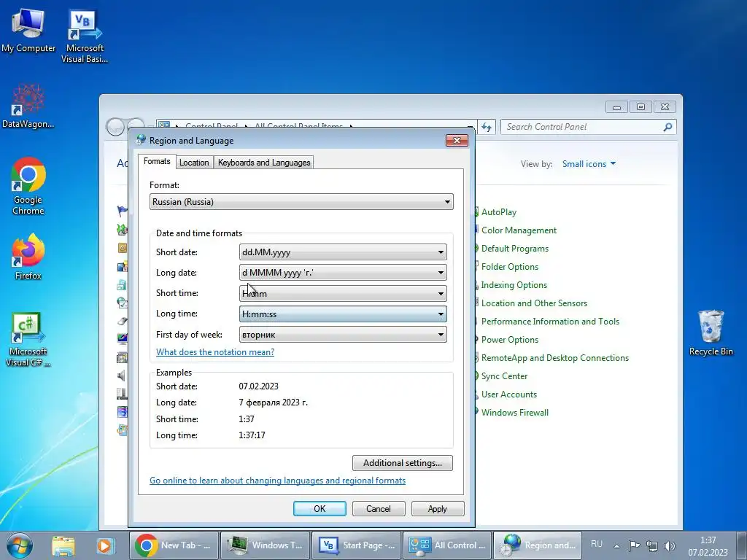Launch Windows Media Player from the taskbar
This screenshot has height=560, width=747.
point(105,545)
